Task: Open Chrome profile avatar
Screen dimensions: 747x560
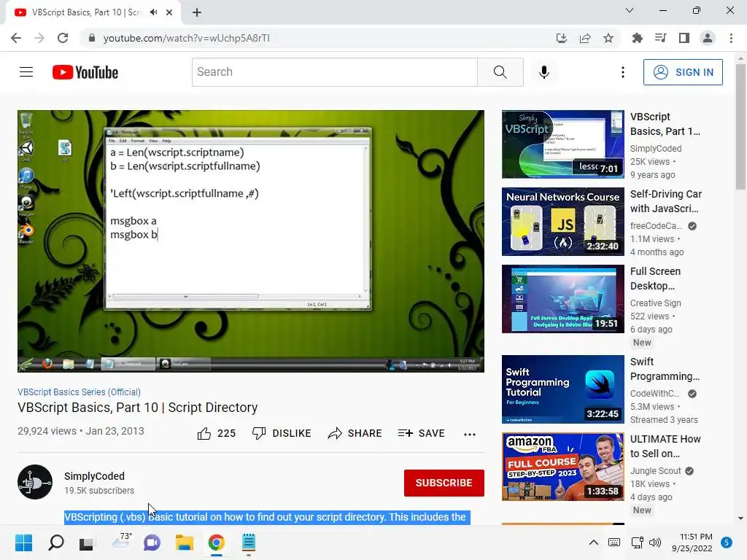Action: coord(708,38)
